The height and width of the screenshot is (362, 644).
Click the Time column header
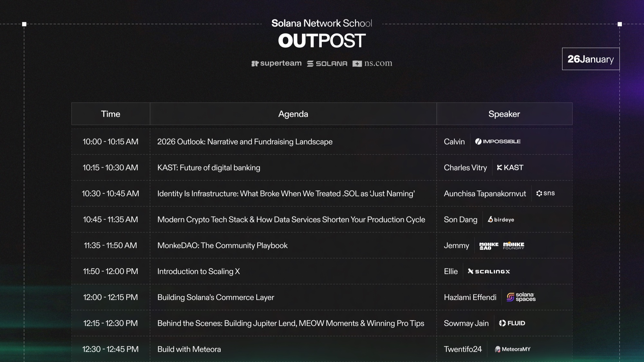click(x=110, y=114)
